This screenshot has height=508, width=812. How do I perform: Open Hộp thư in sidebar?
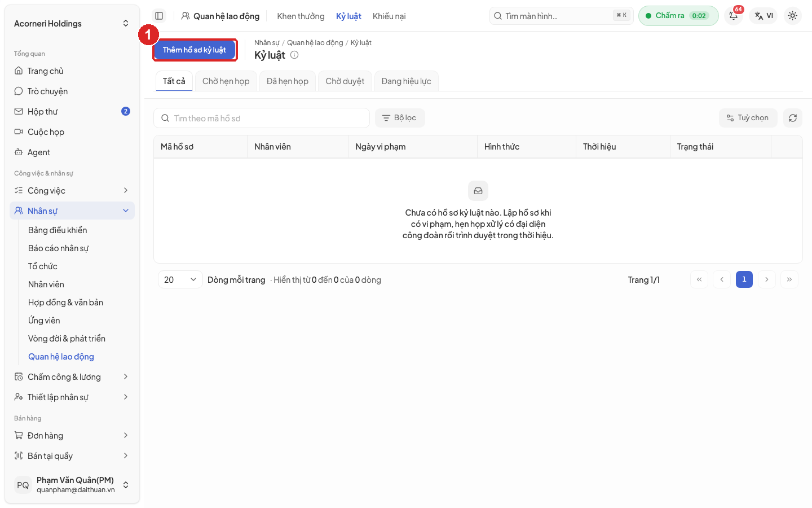pos(72,112)
